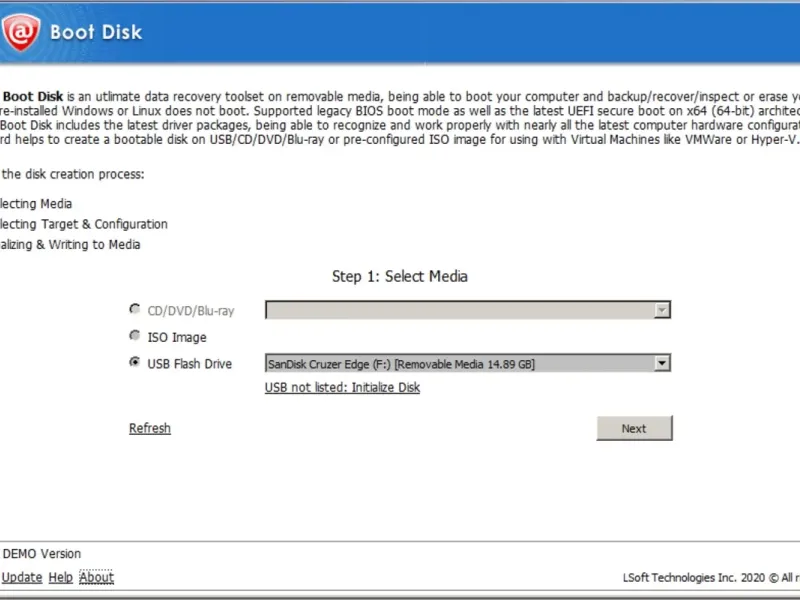Click the SanDisk Cruzer Edge drive selection field

point(458,364)
